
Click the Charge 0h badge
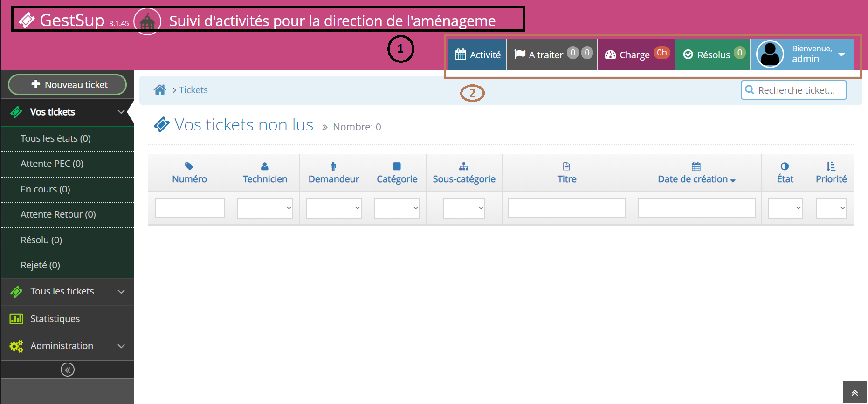point(662,53)
